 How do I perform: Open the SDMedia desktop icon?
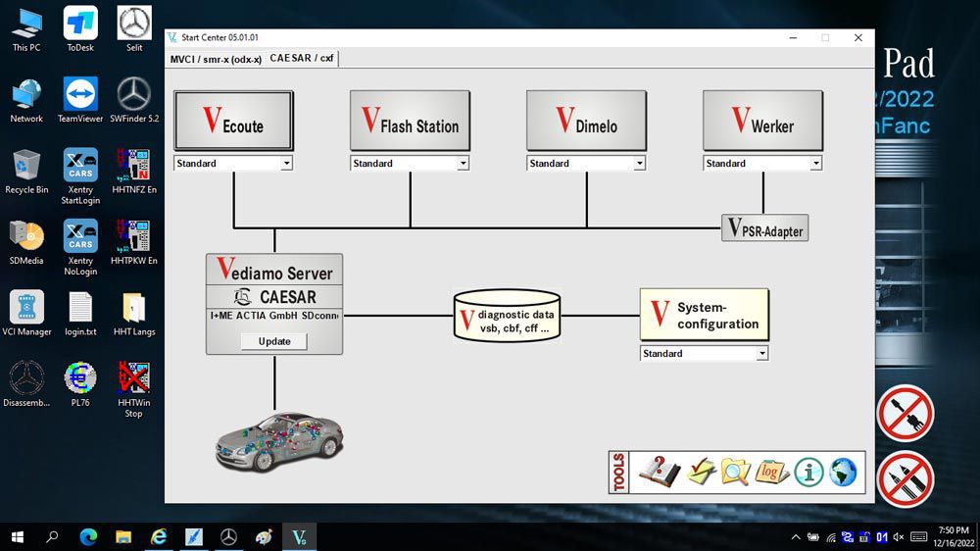(x=26, y=243)
